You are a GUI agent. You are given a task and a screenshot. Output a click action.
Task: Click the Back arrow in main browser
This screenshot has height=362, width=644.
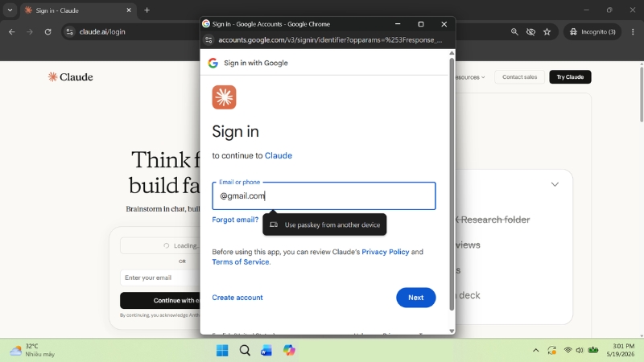(11, 31)
